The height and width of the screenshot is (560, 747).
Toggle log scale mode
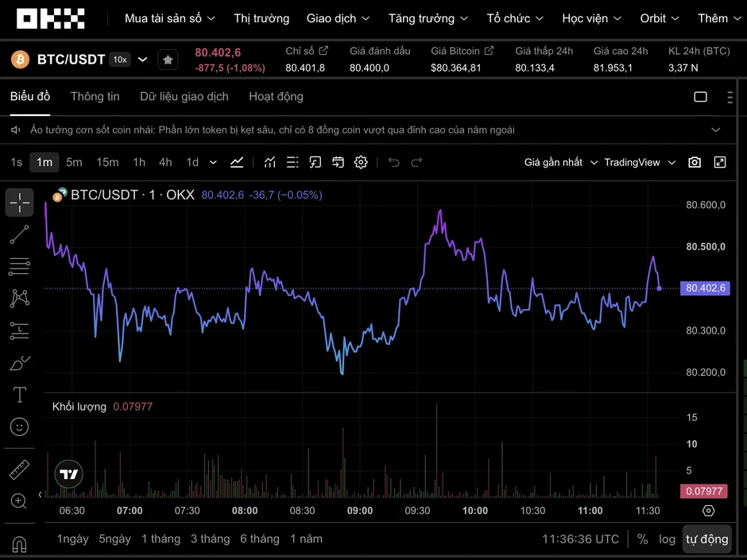[x=667, y=539]
